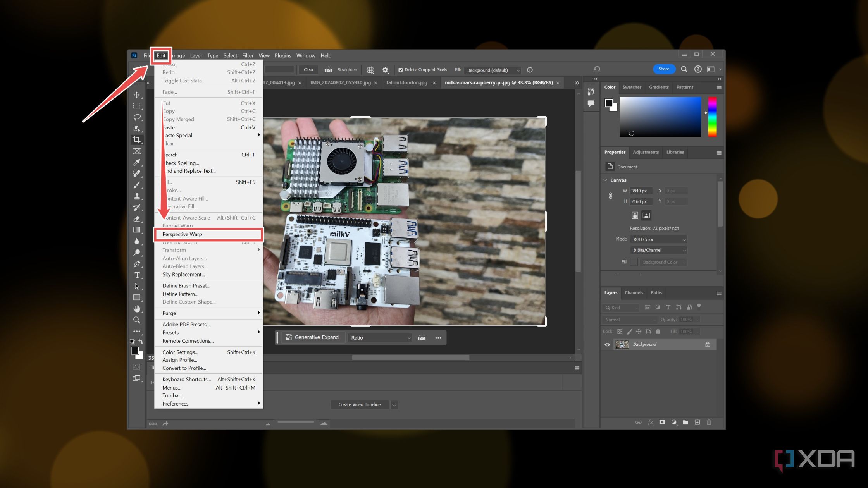Screen dimensions: 868x488
Task: Switch to the Channels tab
Action: [634, 293]
